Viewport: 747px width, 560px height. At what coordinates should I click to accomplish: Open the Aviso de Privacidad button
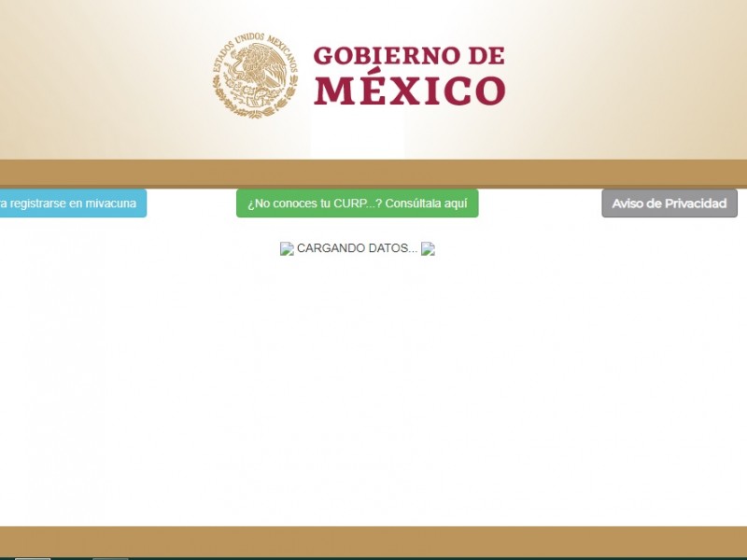click(669, 203)
